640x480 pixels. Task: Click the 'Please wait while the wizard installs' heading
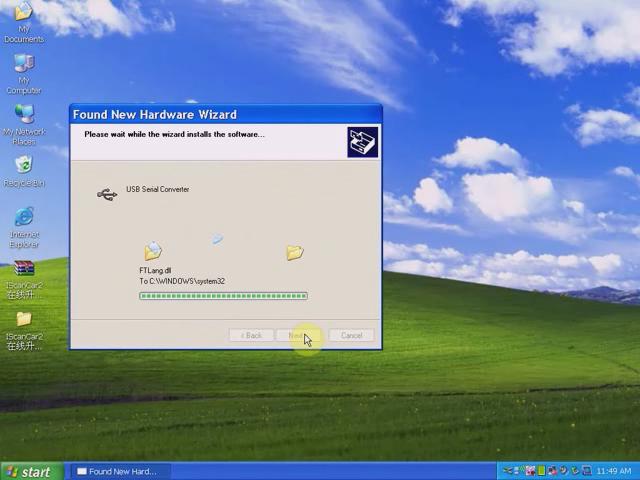click(174, 134)
